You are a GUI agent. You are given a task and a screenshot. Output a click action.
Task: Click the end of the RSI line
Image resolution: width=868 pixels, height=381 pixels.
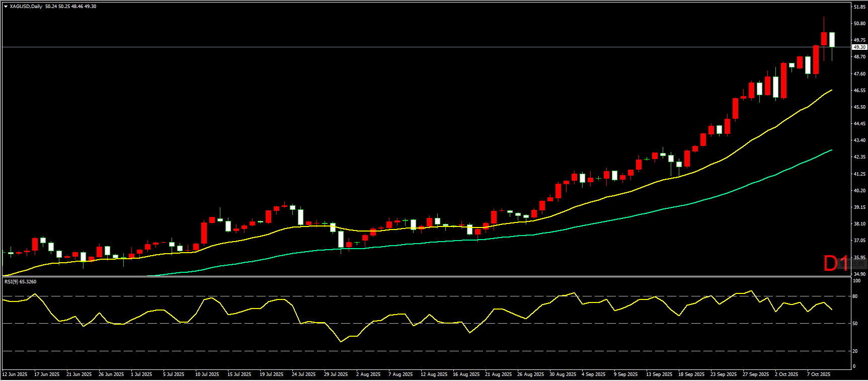pos(831,310)
